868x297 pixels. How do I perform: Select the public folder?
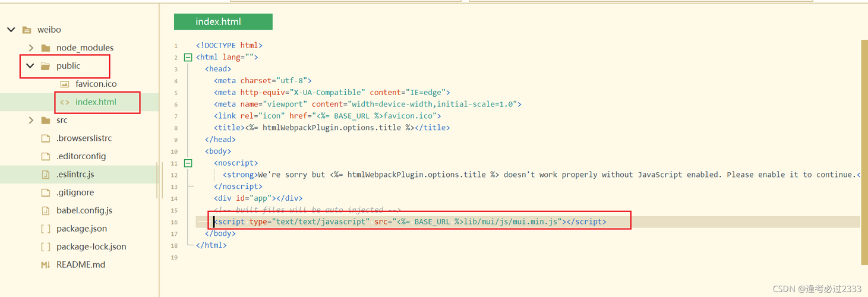click(x=68, y=66)
